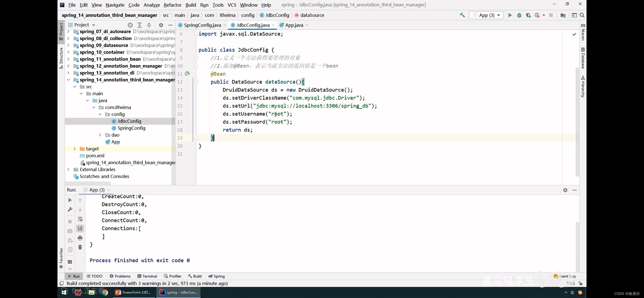Screen dimensions: 644x298
Task: Open the Profiler tool window
Action: pos(173,276)
